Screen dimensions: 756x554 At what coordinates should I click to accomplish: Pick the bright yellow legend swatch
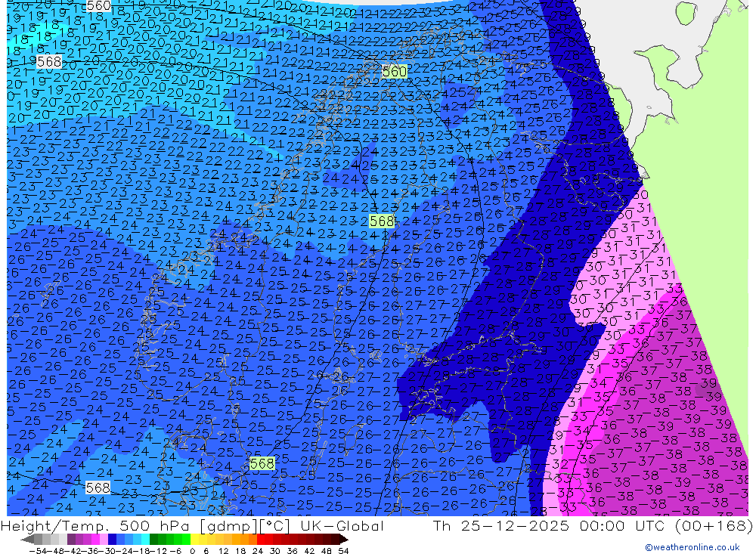pyautogui.click(x=194, y=540)
